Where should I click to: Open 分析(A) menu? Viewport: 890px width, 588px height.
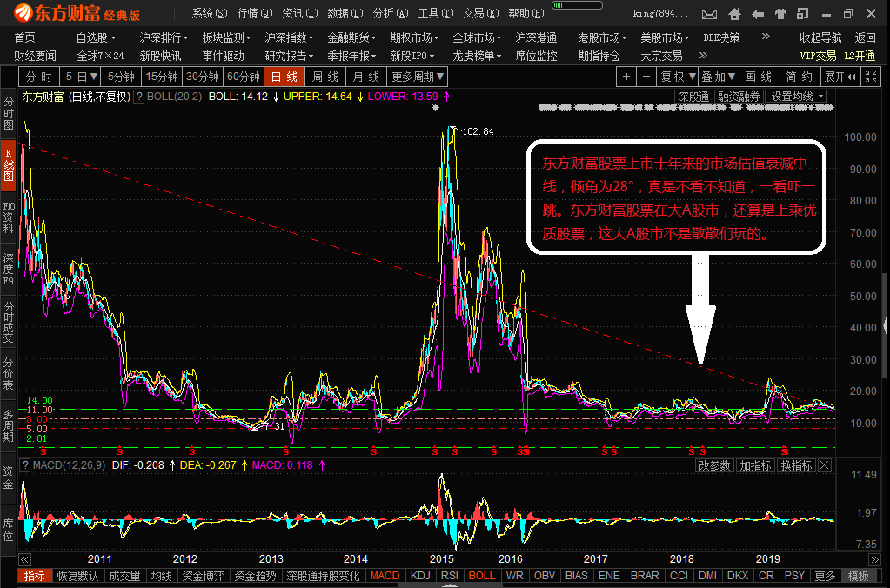point(391,13)
